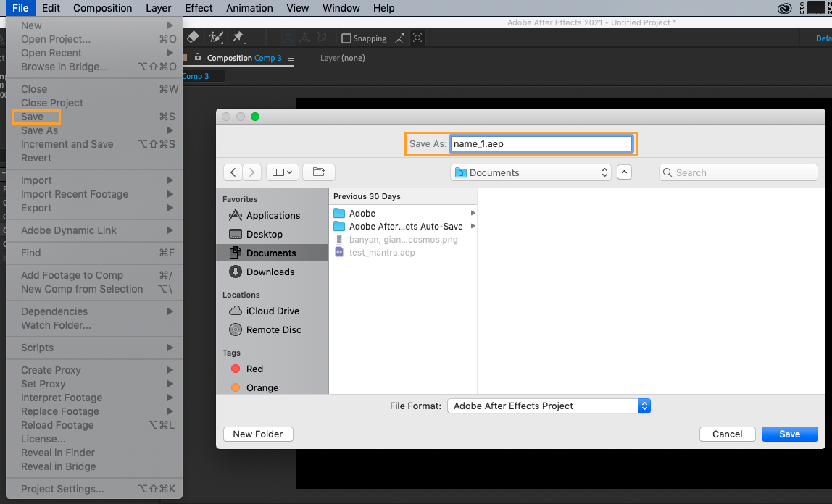Screen dimensions: 832x504
Task: Open the Composition menu
Action: [102, 8]
